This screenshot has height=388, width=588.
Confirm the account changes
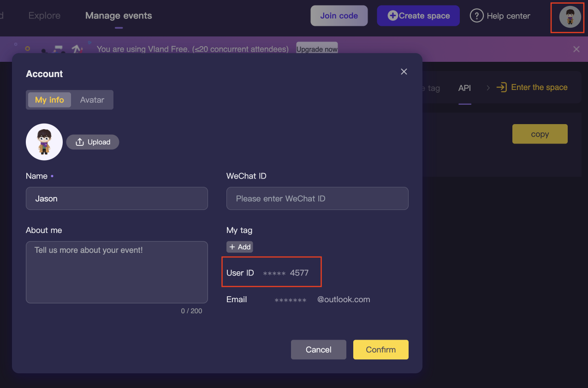381,350
